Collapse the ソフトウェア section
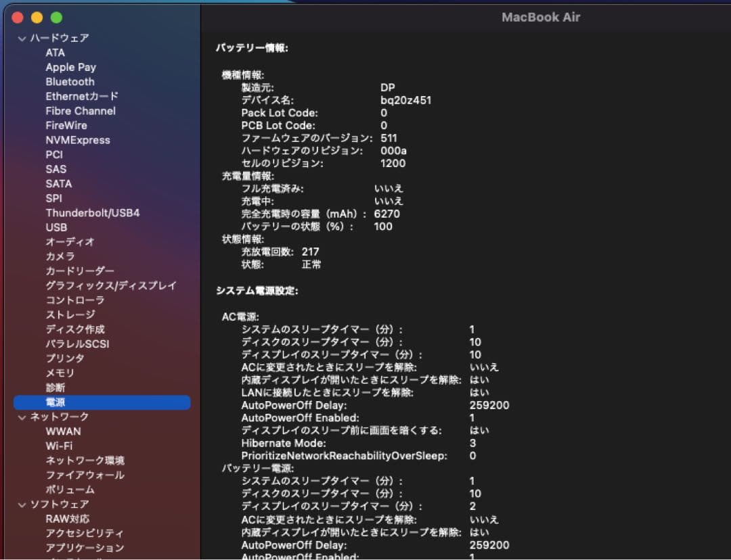Viewport: 731px width, 560px height. (x=22, y=504)
